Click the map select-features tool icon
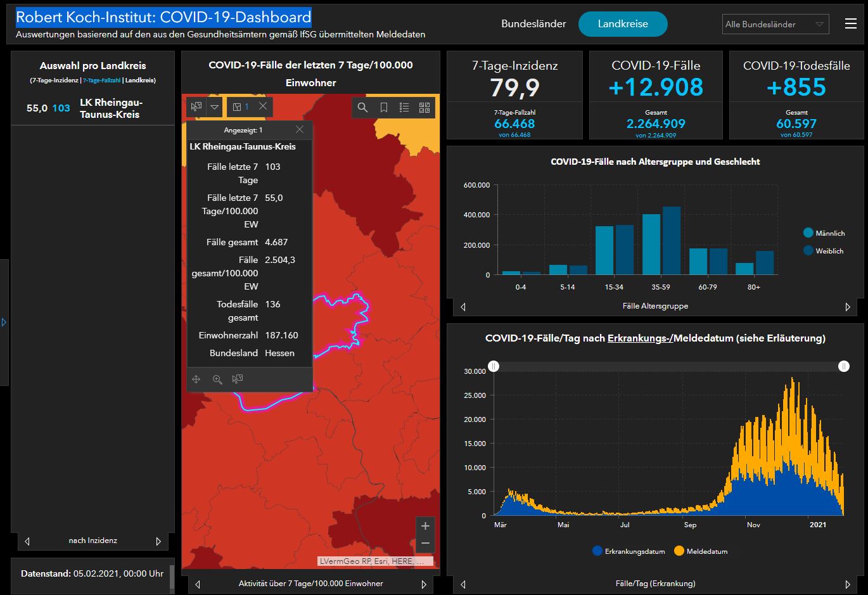The image size is (868, 595). [196, 107]
